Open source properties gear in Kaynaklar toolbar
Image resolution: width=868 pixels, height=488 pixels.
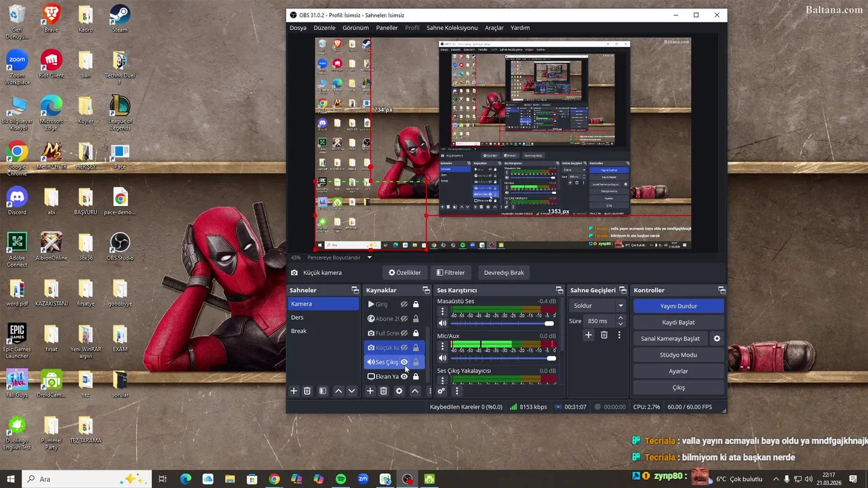tap(399, 391)
